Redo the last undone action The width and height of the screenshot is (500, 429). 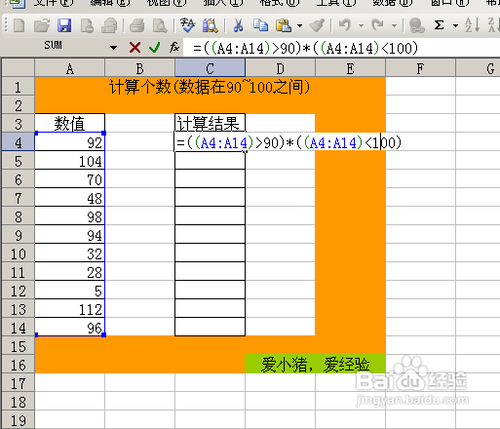pyautogui.click(x=378, y=26)
